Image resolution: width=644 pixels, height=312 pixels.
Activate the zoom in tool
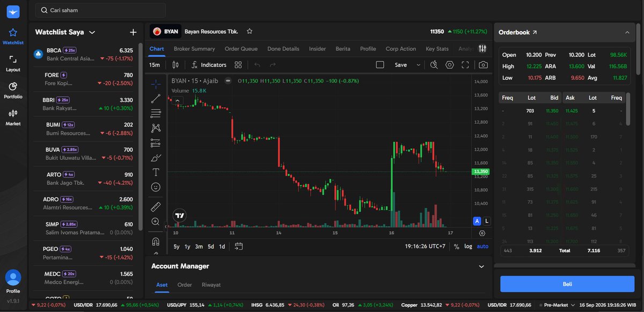156,221
